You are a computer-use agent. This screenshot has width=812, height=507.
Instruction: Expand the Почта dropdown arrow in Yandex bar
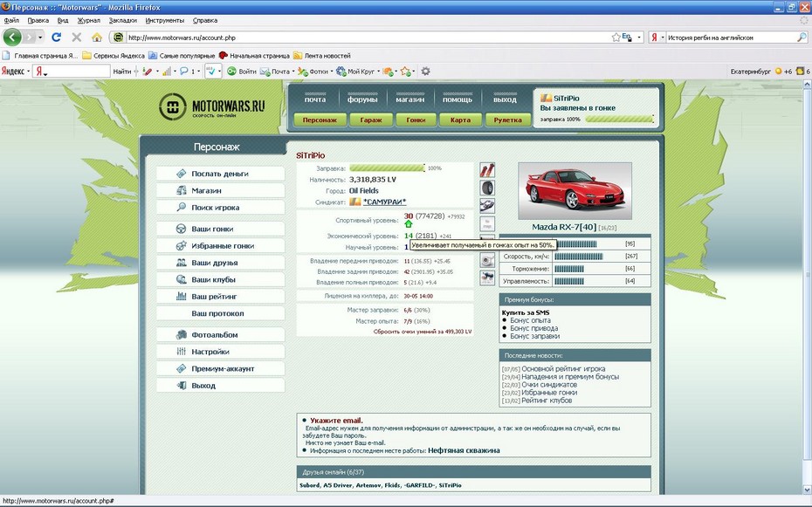293,72
